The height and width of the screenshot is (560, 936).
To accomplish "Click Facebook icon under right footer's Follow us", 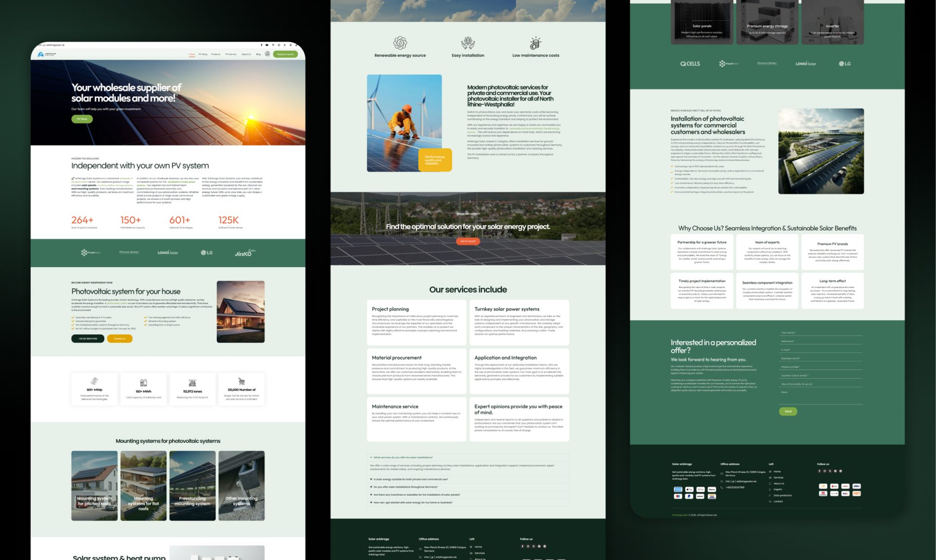I will point(819,471).
